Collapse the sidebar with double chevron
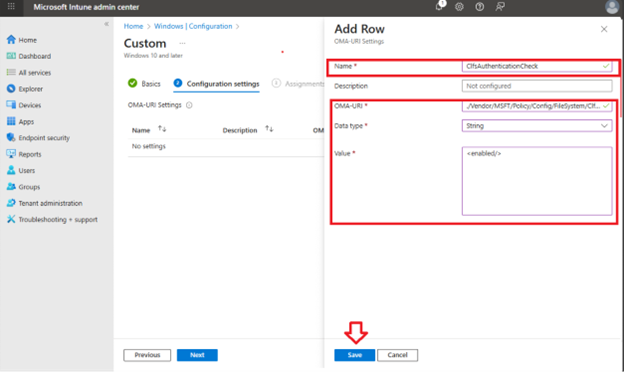This screenshot has height=372, width=624. (x=106, y=24)
